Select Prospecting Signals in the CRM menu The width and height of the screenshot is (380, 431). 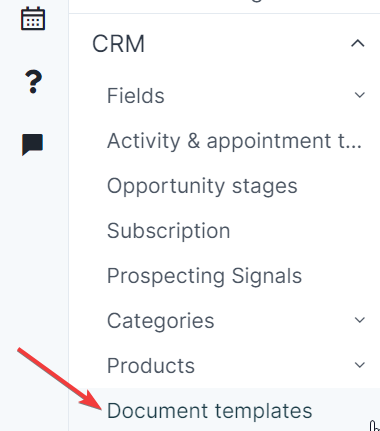pos(204,276)
